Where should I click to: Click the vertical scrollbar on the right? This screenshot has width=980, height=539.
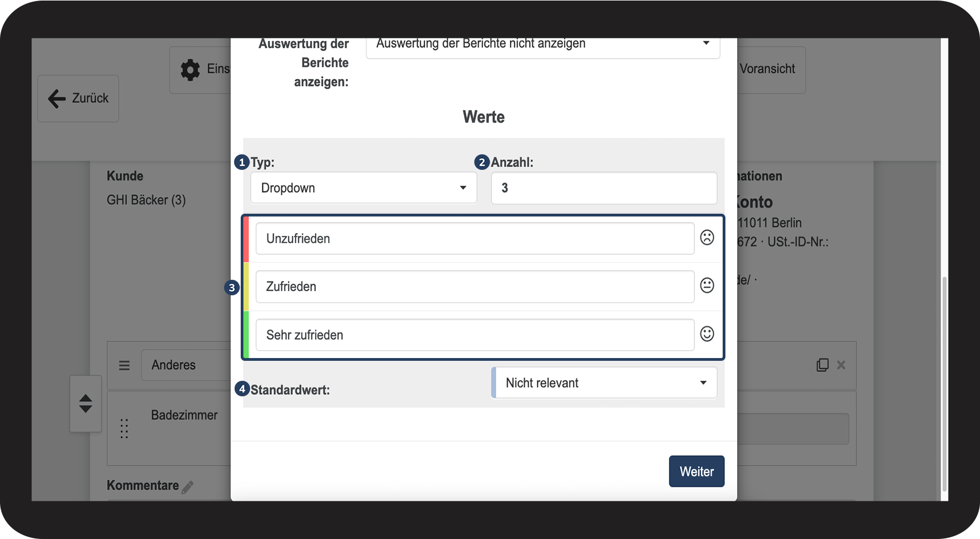click(x=945, y=384)
